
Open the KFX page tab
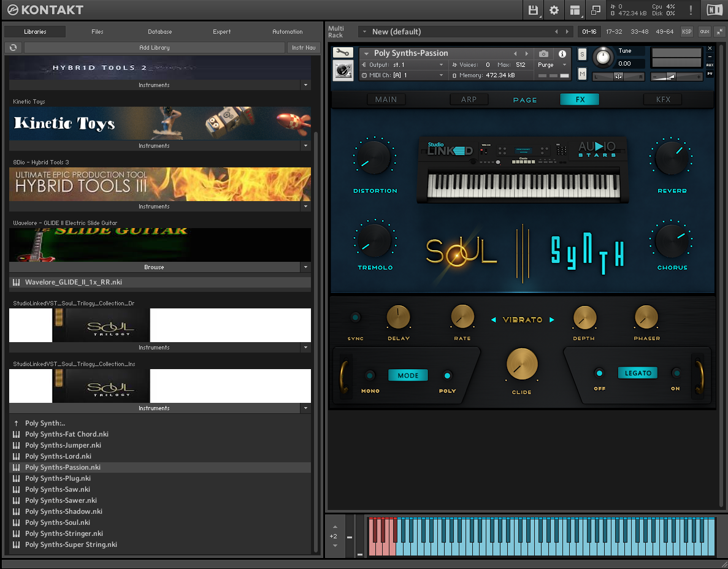tap(663, 99)
